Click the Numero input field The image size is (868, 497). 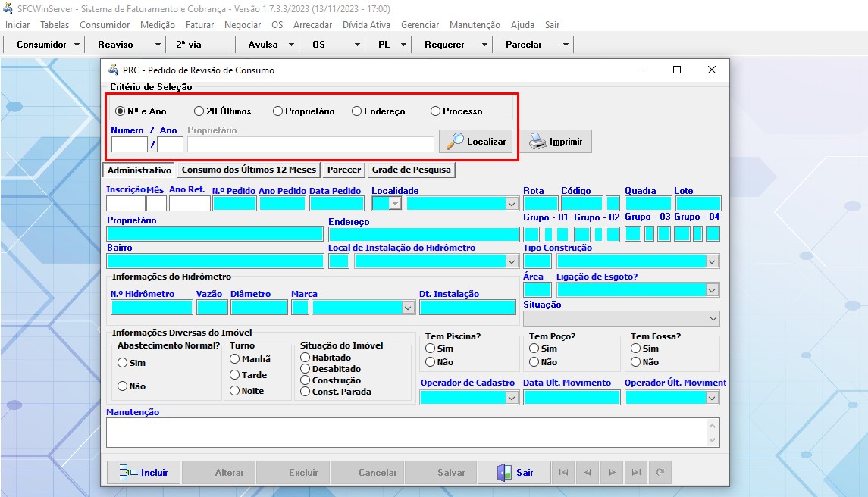tap(129, 144)
